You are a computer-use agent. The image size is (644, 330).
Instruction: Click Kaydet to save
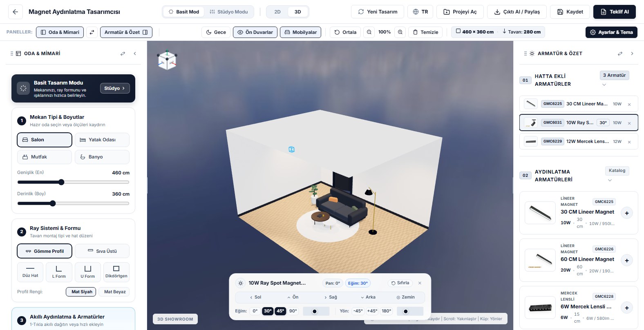(570, 12)
